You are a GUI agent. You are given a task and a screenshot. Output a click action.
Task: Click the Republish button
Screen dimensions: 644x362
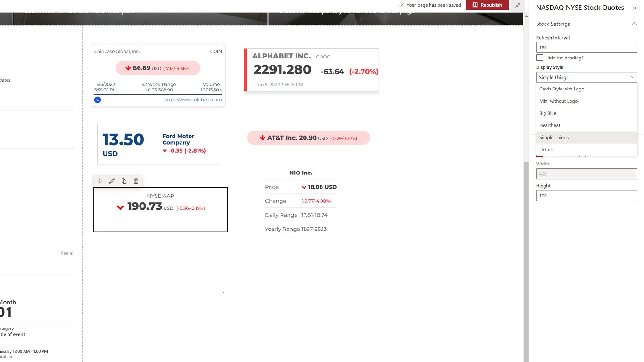click(x=487, y=5)
